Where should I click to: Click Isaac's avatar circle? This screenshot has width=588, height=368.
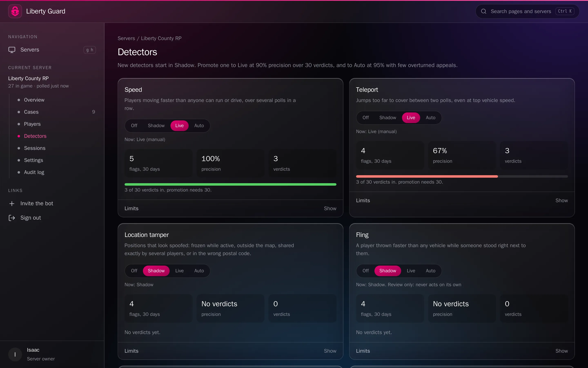[x=15, y=354]
